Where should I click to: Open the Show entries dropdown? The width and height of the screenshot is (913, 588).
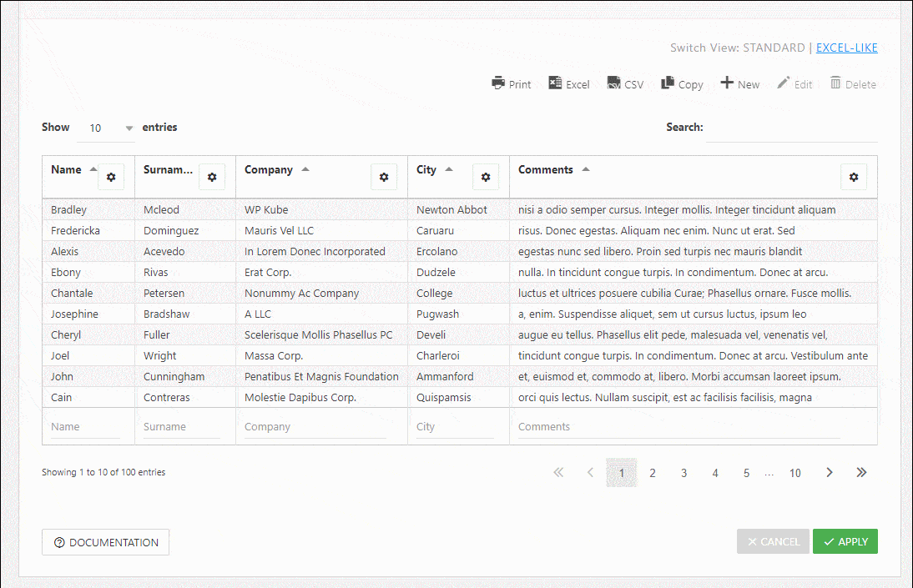[106, 128]
